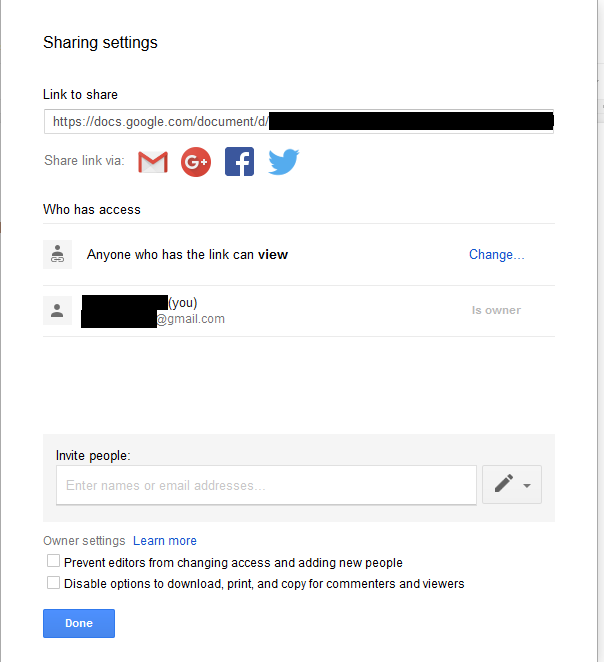
Task: Share the link via Twitter icon
Action: point(284,161)
